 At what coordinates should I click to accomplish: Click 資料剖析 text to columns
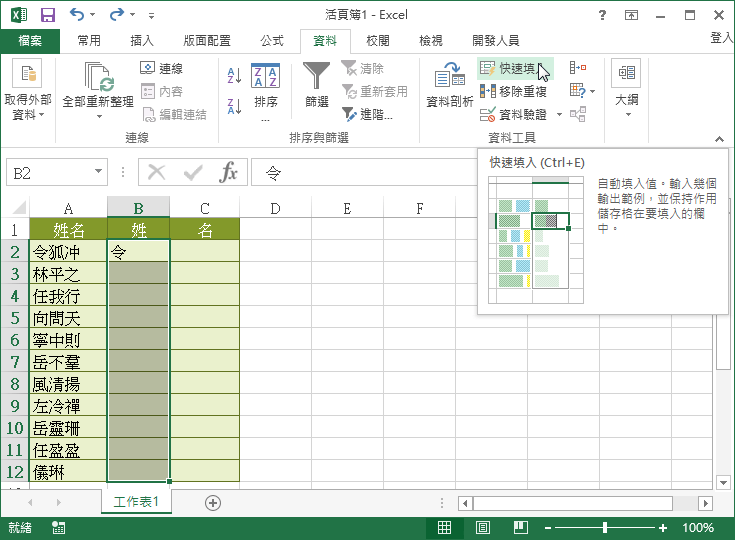coord(450,86)
